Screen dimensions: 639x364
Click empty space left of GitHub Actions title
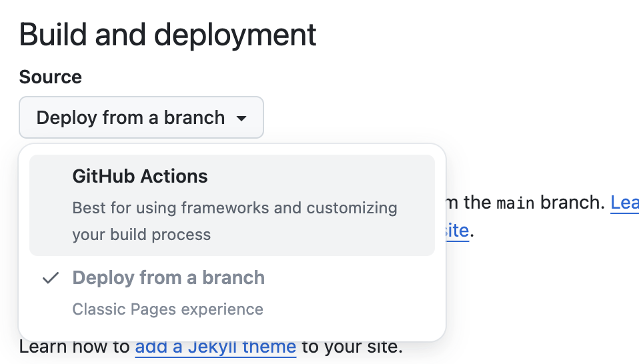[51, 177]
